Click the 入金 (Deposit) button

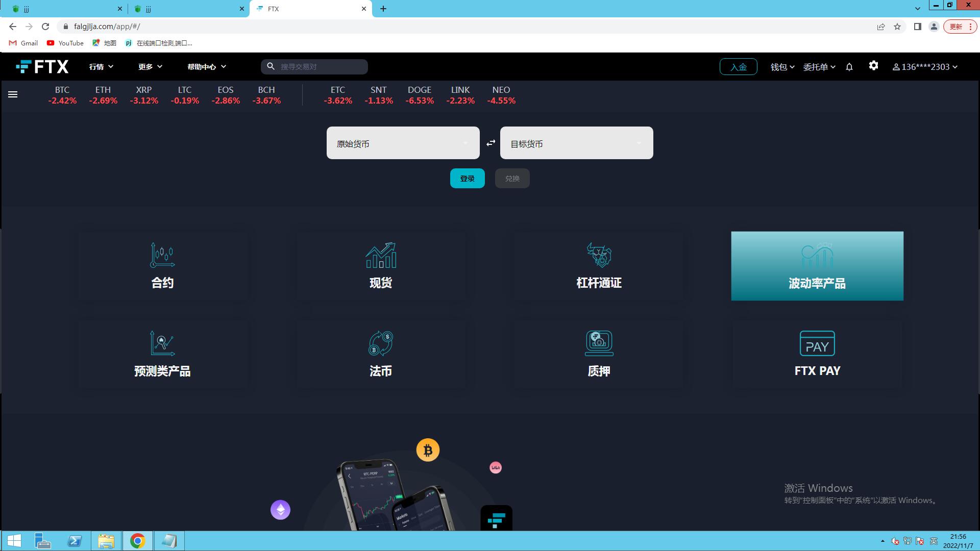(739, 67)
